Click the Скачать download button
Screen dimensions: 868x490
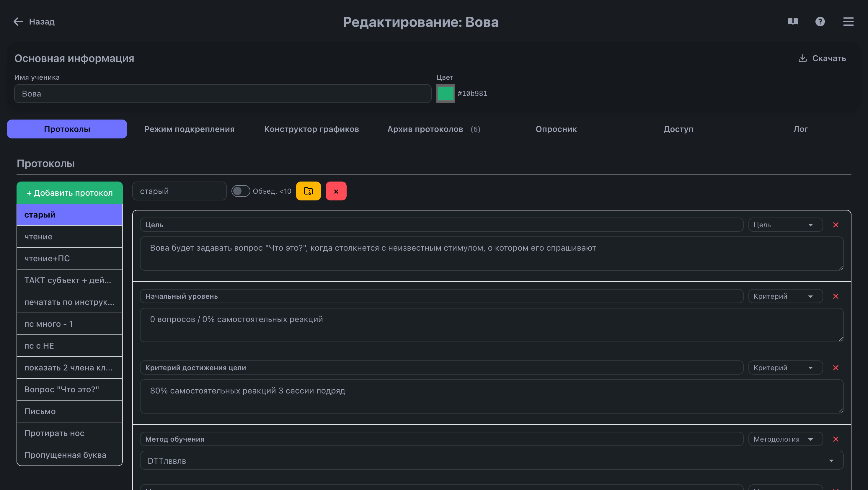[822, 58]
